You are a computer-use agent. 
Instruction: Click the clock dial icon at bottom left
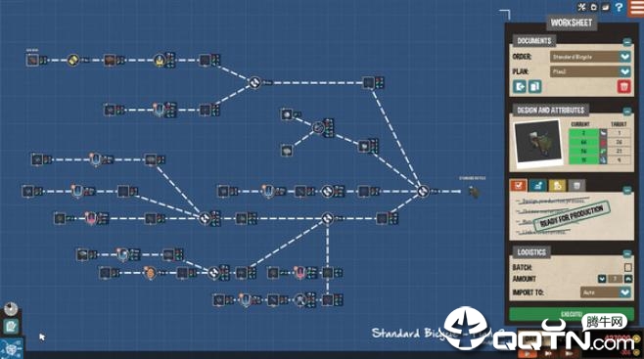(x=11, y=308)
